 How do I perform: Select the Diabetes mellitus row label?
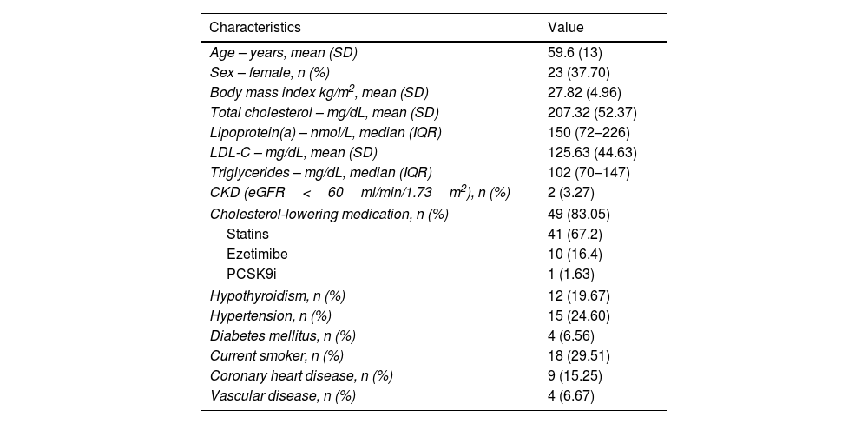283,335
